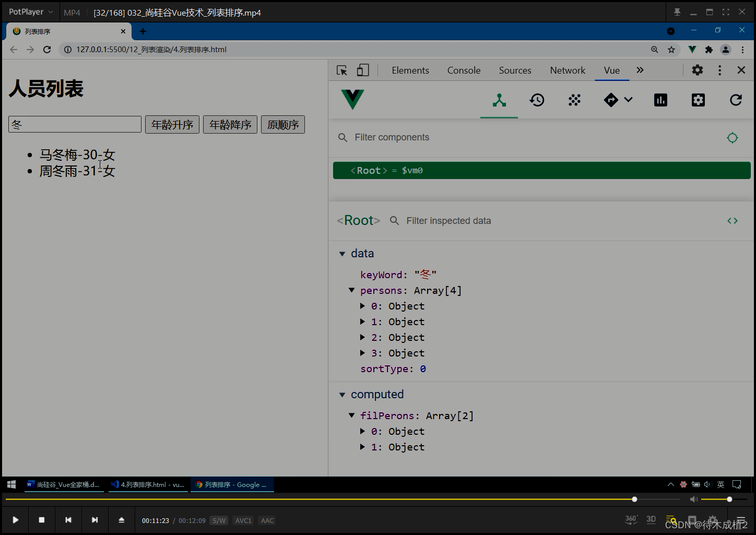
Task: Skip to previous file in PotPlayer
Action: coord(68,520)
